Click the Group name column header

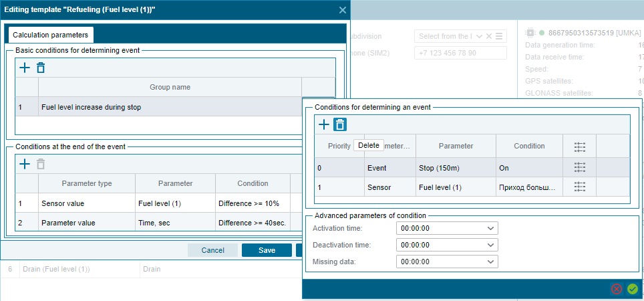(170, 87)
